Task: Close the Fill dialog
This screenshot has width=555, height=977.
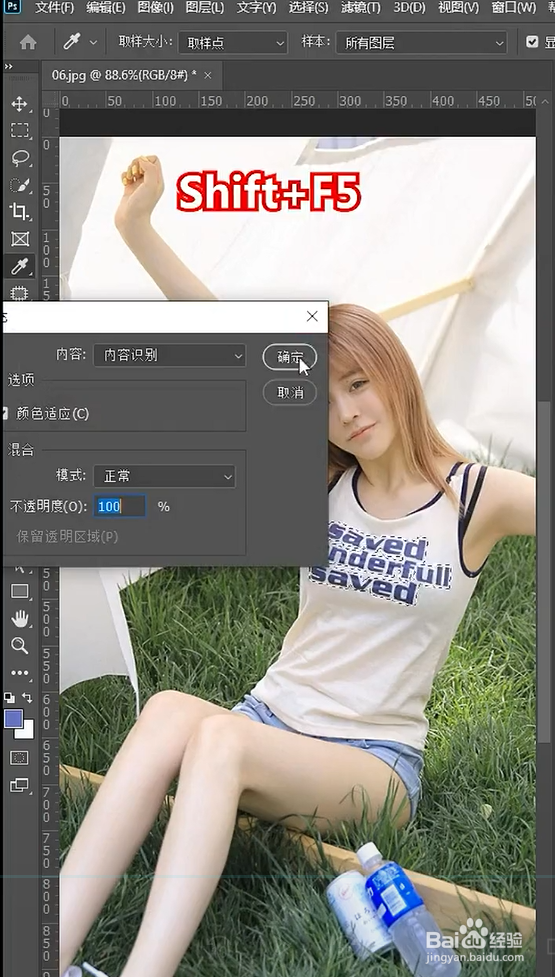Action: [x=313, y=317]
